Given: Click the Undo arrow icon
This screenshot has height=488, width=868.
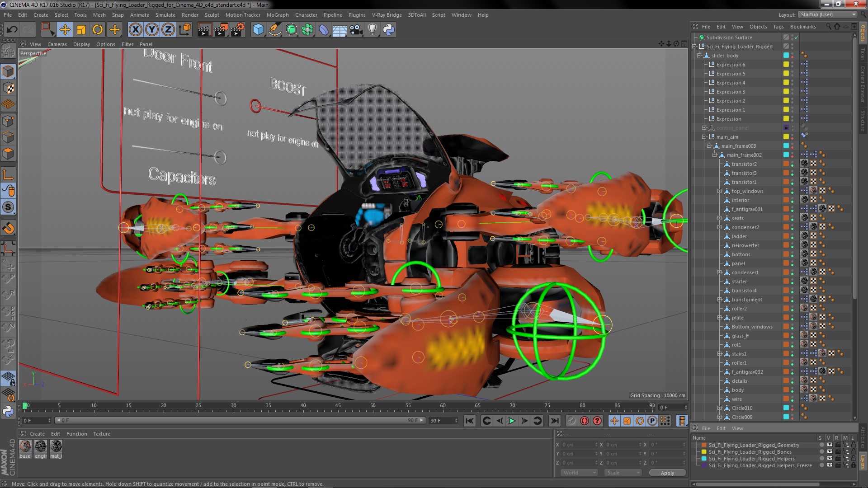Looking at the screenshot, I should click(12, 30).
